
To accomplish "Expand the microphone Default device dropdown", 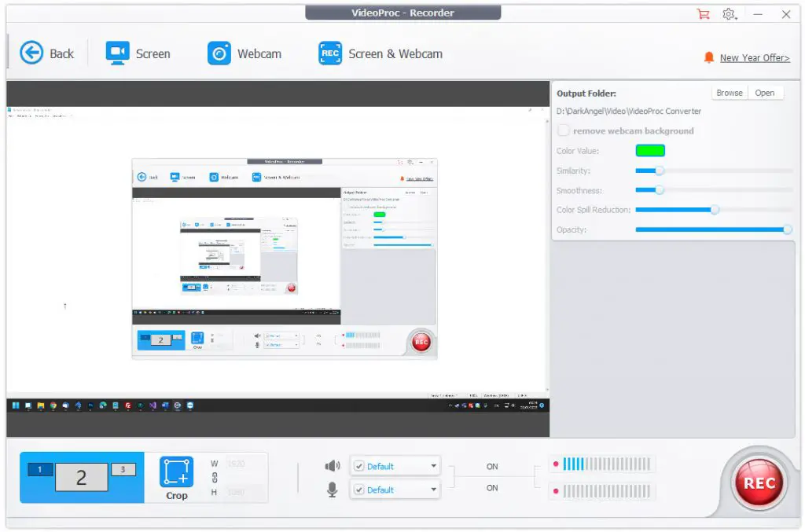I will [x=434, y=490].
